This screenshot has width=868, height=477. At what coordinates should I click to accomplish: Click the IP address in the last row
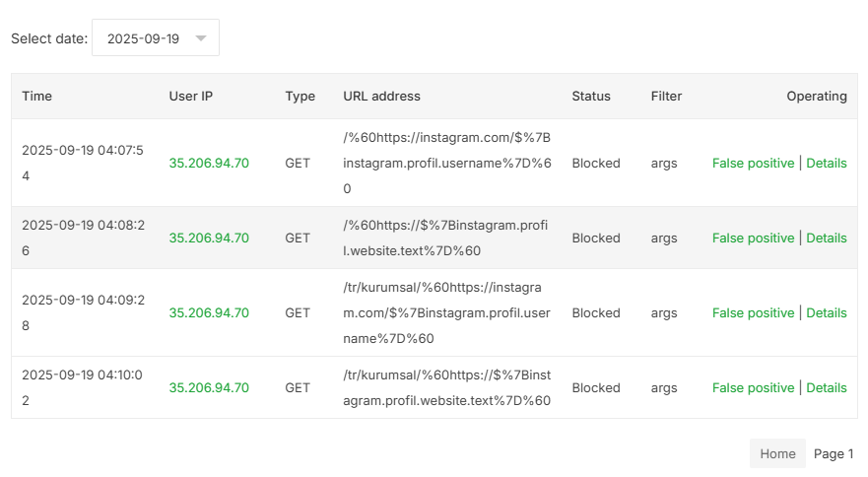click(x=209, y=387)
